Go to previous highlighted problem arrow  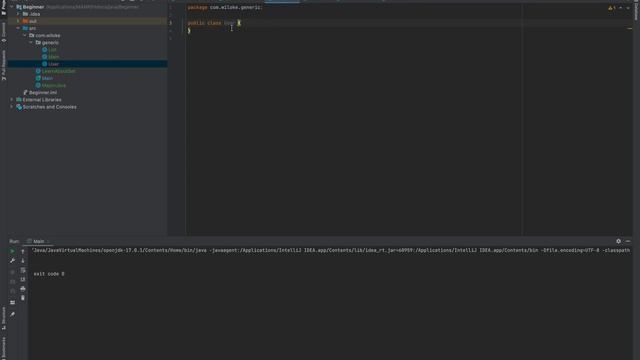tap(620, 8)
